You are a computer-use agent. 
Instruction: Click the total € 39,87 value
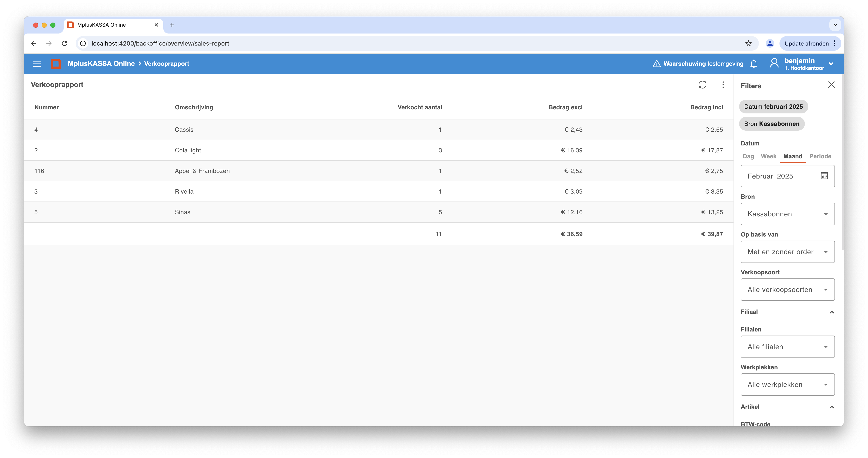pos(712,234)
